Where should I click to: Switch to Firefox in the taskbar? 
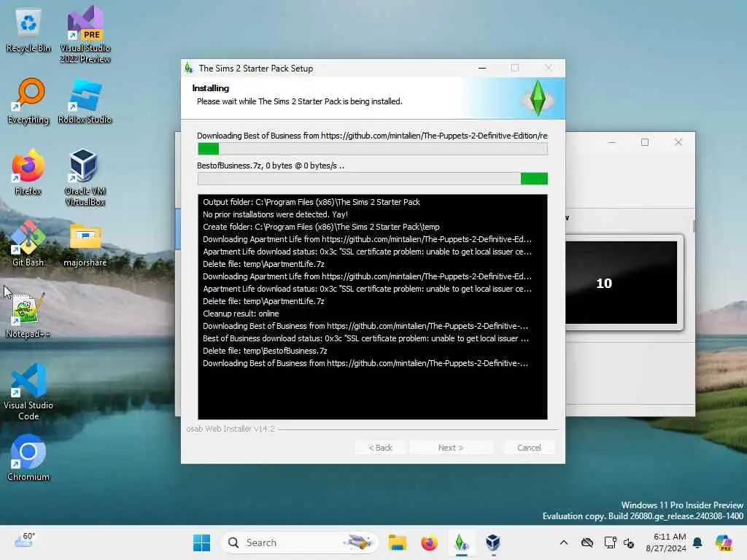coord(429,542)
